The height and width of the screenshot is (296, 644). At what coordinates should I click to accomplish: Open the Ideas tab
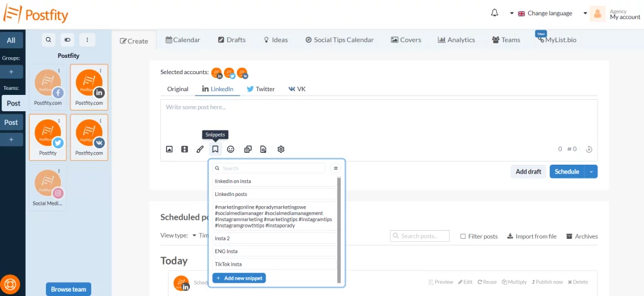[275, 40]
